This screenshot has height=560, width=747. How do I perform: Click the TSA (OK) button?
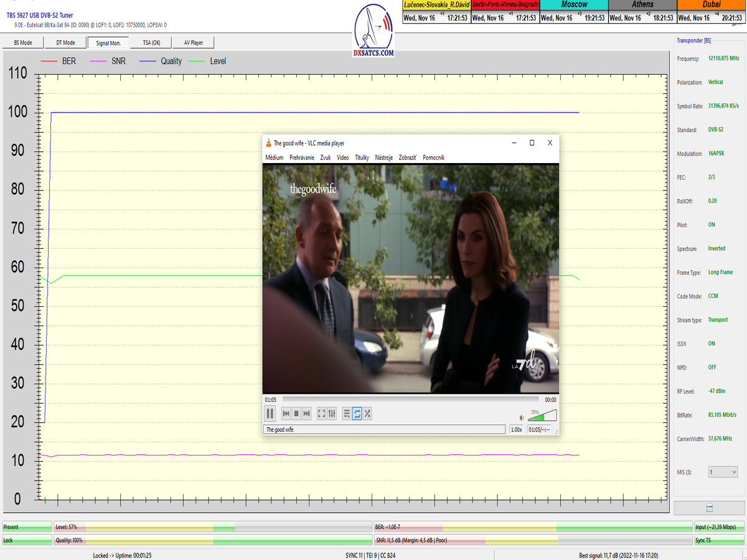tap(151, 43)
